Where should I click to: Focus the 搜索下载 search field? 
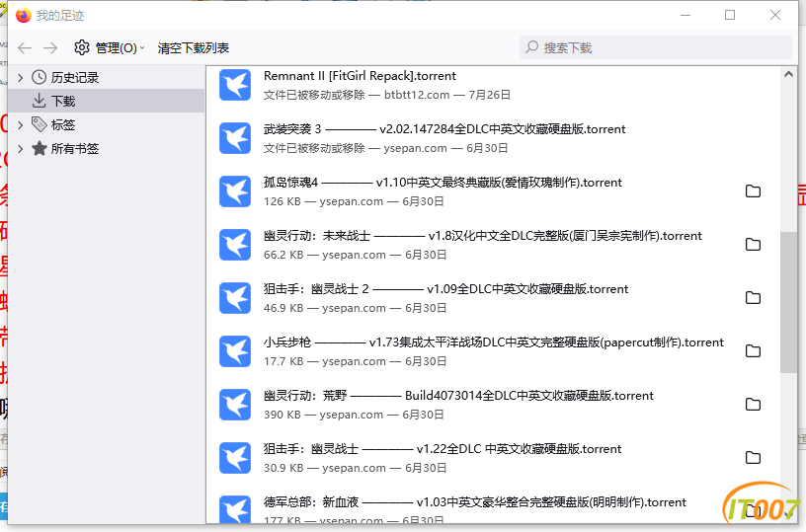pyautogui.click(x=656, y=47)
